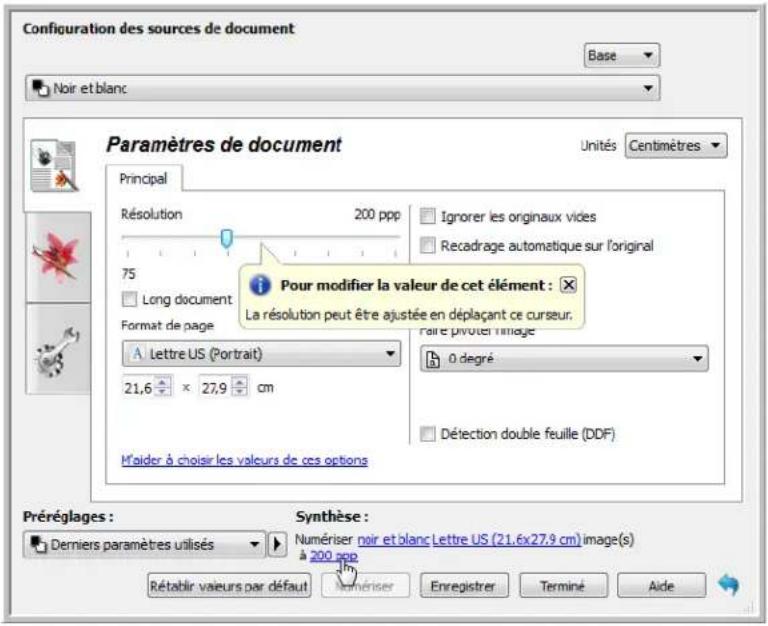The width and height of the screenshot is (768, 626).
Task: Click the Aide button
Action: pyautogui.click(x=661, y=586)
